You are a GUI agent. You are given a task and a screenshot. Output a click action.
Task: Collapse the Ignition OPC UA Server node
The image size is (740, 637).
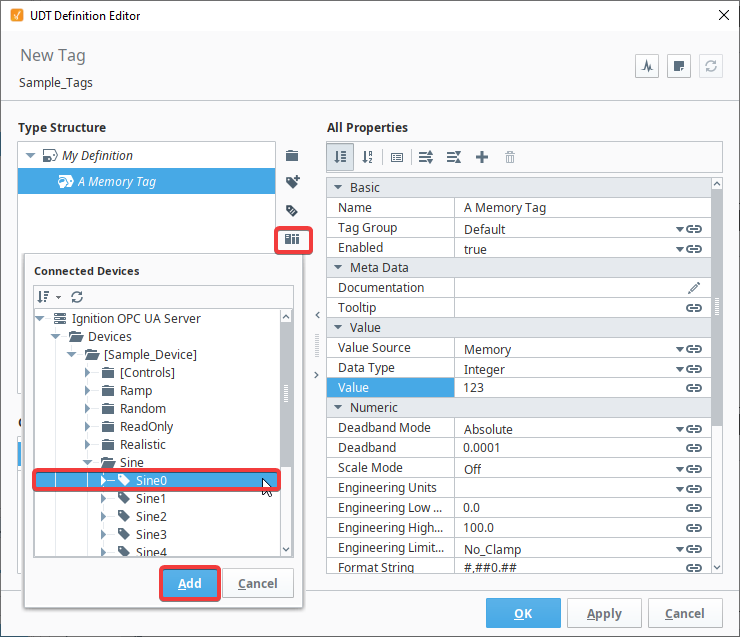(40, 318)
